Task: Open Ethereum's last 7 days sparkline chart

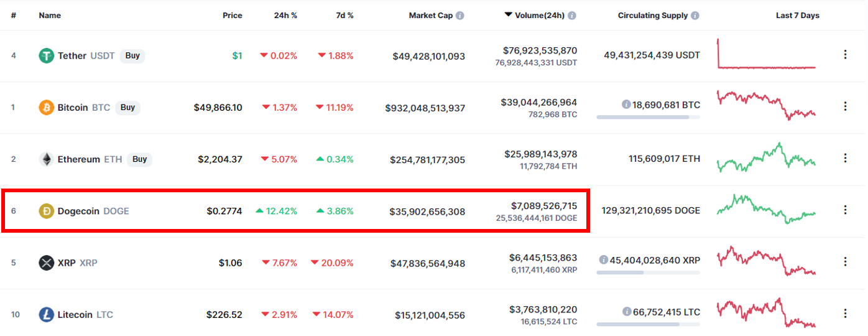Action: [766, 158]
